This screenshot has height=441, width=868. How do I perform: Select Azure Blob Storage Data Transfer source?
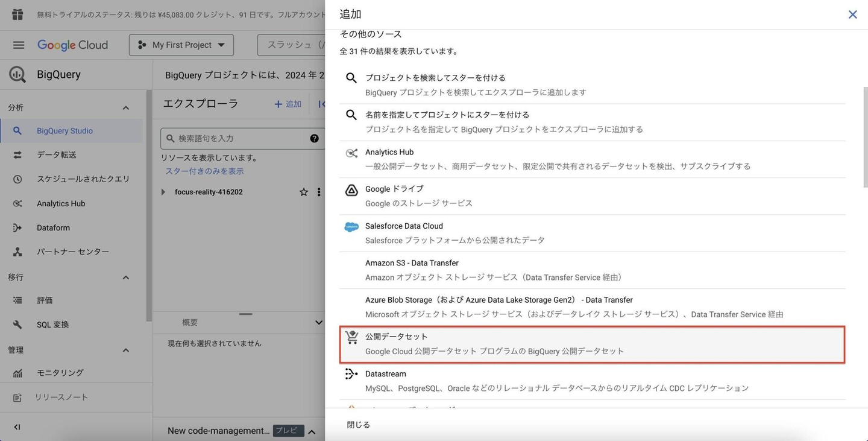point(593,307)
